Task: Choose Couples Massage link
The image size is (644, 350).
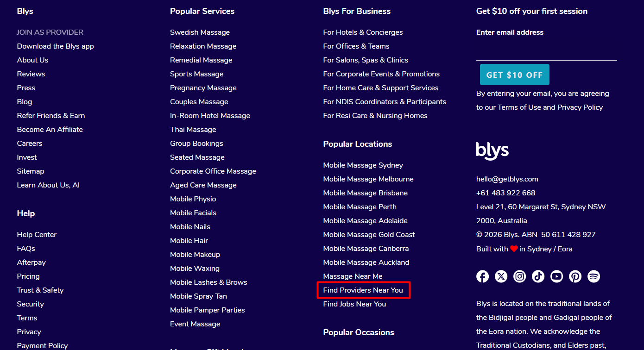Action: point(199,102)
